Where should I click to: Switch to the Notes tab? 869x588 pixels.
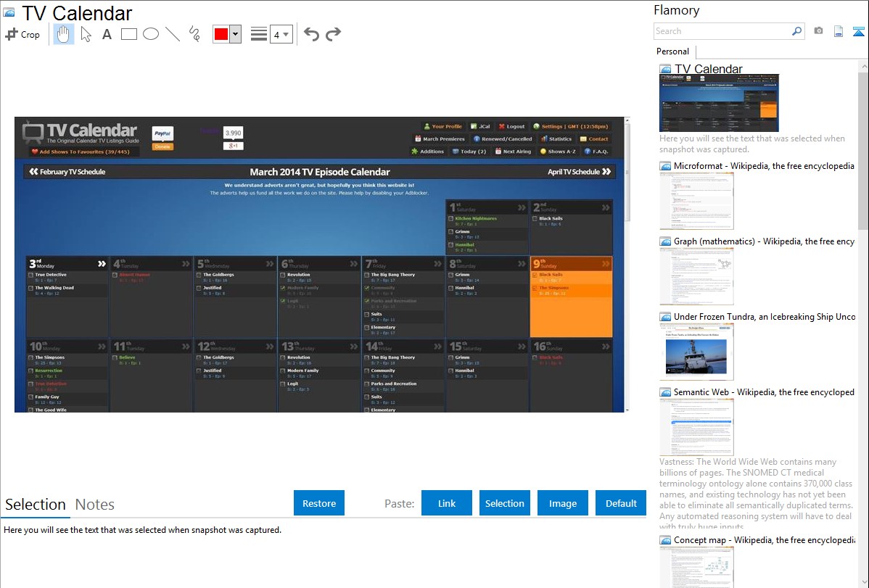point(95,505)
